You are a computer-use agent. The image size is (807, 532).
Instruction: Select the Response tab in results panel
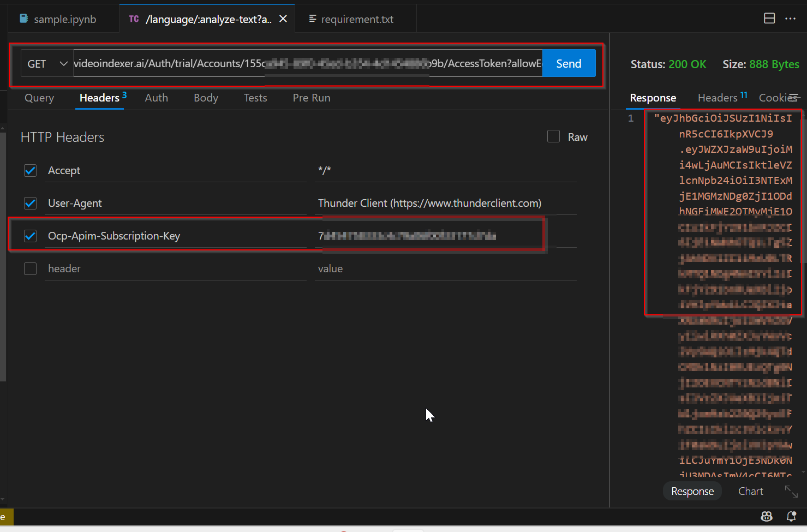(x=653, y=98)
